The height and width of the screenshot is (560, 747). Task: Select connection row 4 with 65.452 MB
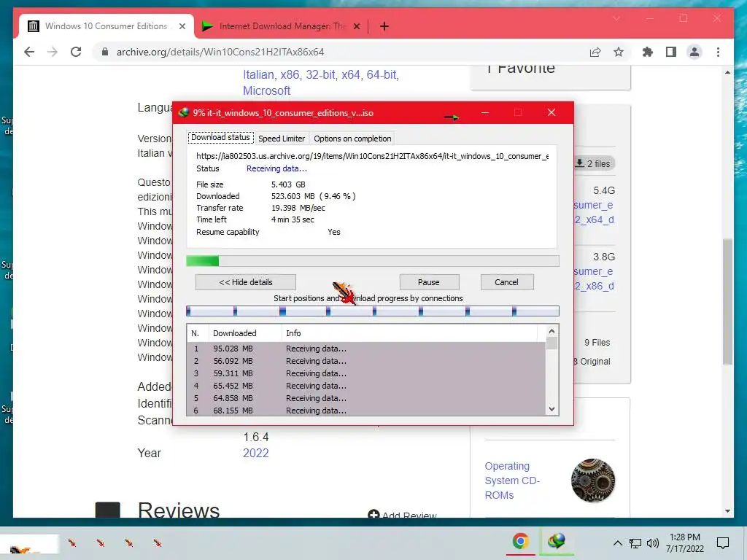click(366, 386)
